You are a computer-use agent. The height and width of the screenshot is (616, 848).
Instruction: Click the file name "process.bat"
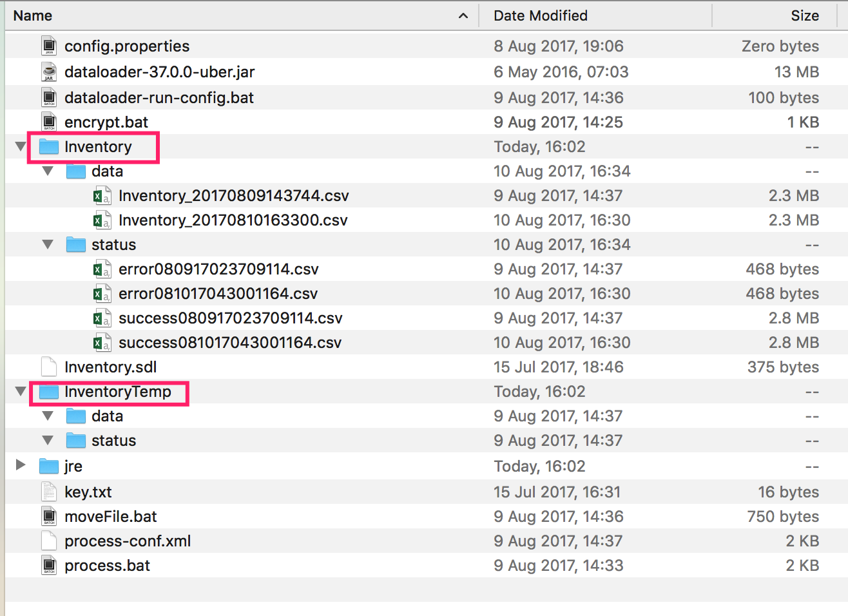coord(107,566)
